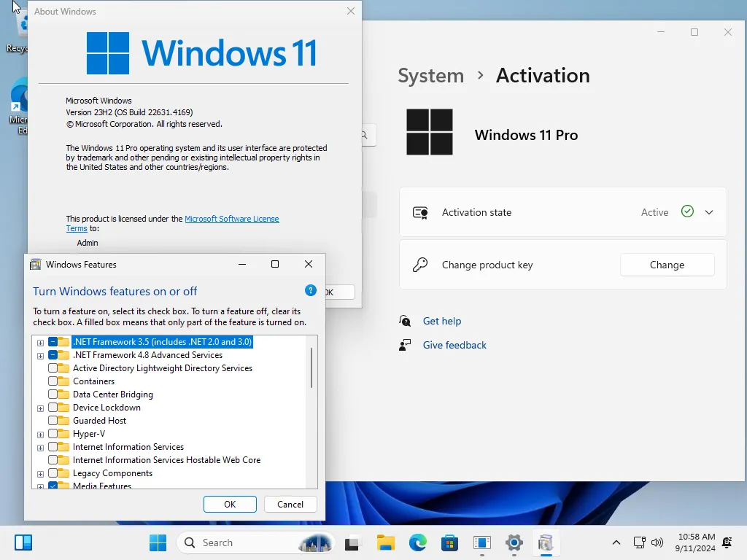
Task: Enable Guarded Host checkbox
Action: coord(53,421)
